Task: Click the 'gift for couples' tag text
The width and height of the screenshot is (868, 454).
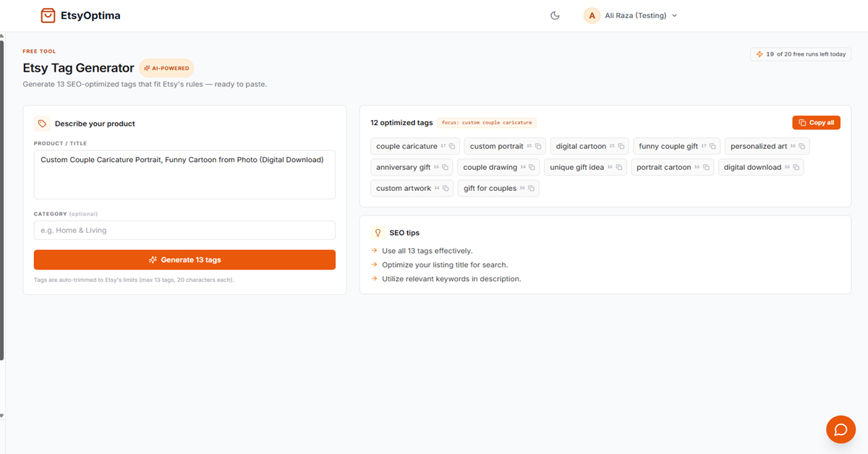Action: click(x=490, y=188)
